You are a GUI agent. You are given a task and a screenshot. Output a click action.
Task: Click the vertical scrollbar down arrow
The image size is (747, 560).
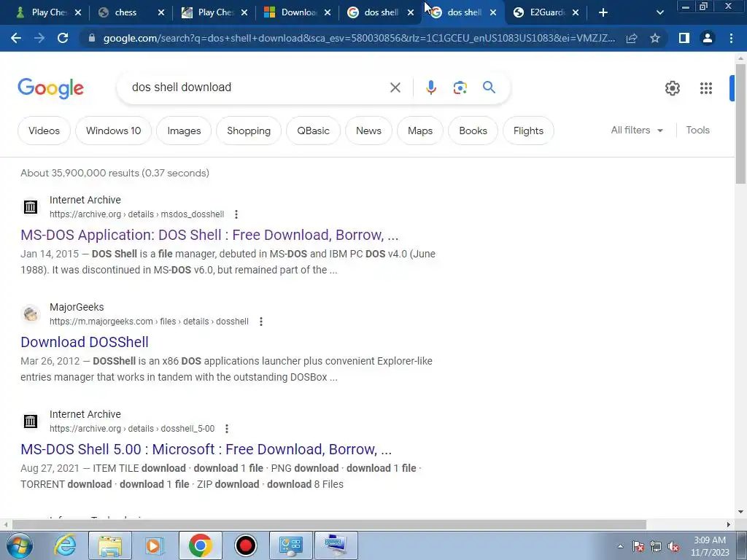coord(740,512)
